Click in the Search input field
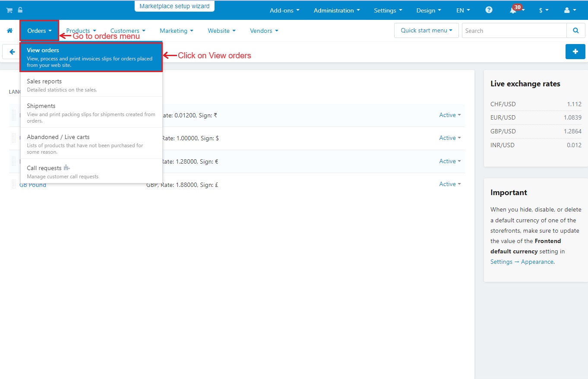The width and height of the screenshot is (588, 379). pos(514,31)
